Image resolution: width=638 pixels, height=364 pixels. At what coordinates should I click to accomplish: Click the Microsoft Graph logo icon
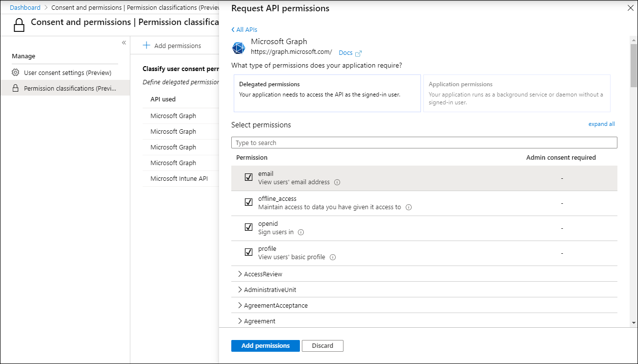[239, 48]
